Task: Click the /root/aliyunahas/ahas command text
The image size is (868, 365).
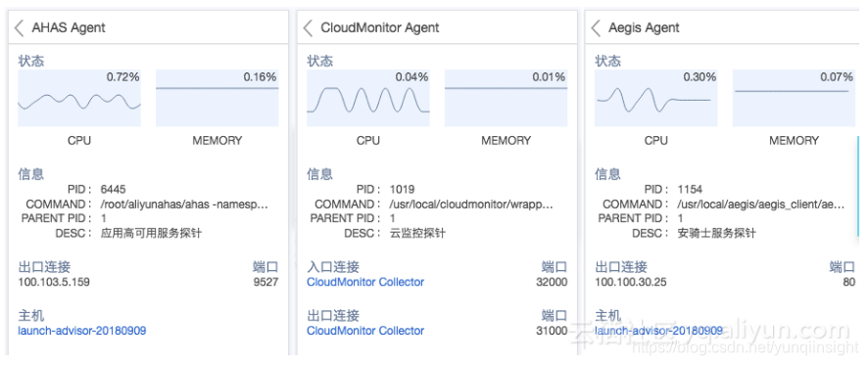Action: point(184,205)
